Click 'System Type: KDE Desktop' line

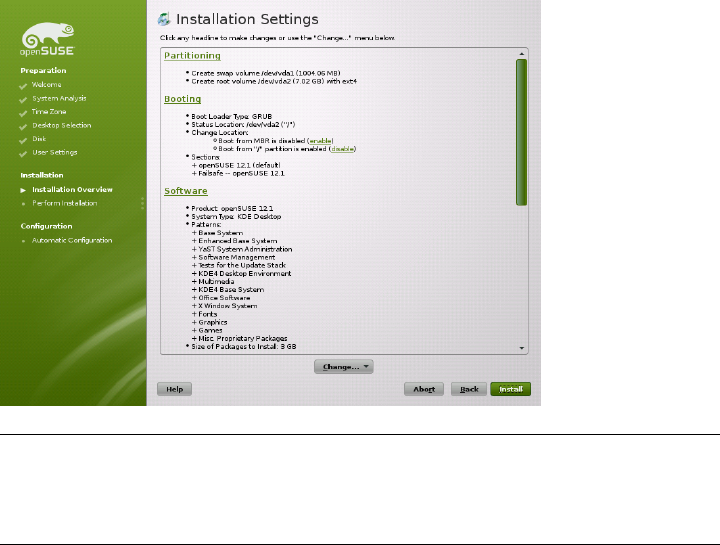click(236, 217)
